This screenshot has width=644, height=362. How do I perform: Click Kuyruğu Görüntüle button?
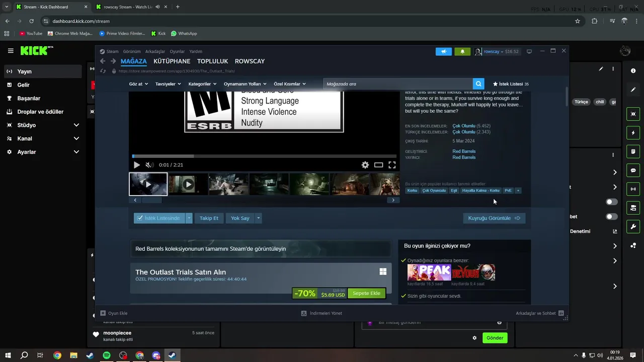494,218
